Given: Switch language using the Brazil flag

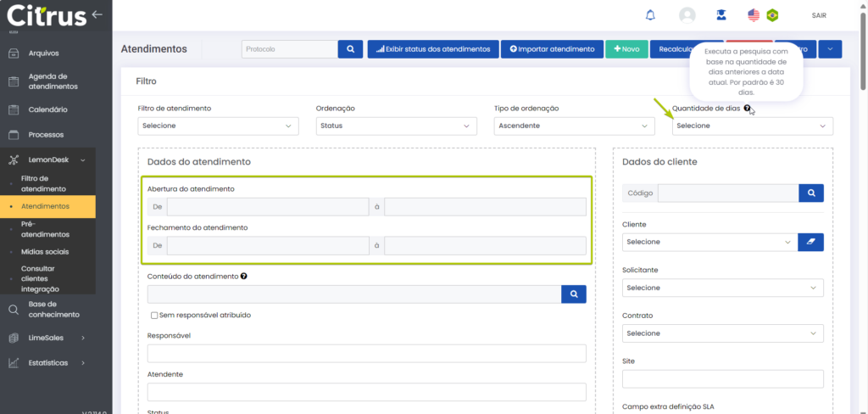Looking at the screenshot, I should point(772,15).
